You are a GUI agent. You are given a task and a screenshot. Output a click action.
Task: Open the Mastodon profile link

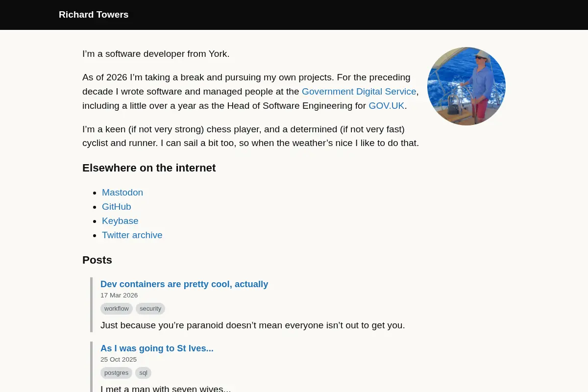click(x=122, y=193)
